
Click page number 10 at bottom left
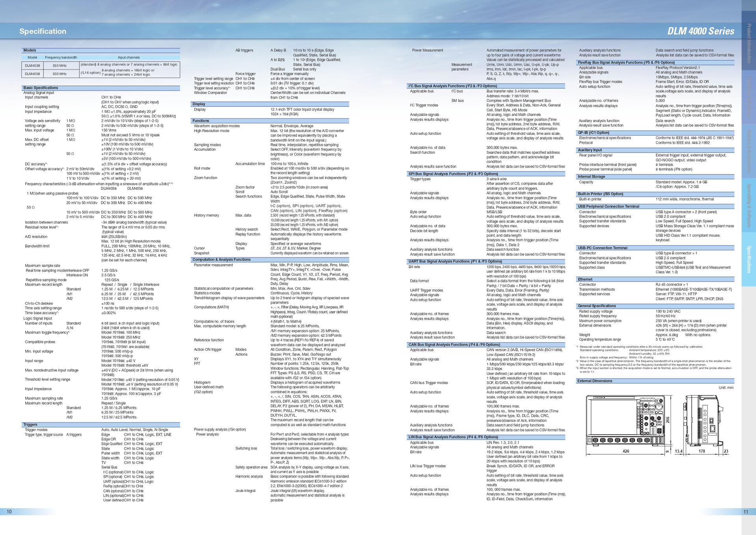click(9, 512)
